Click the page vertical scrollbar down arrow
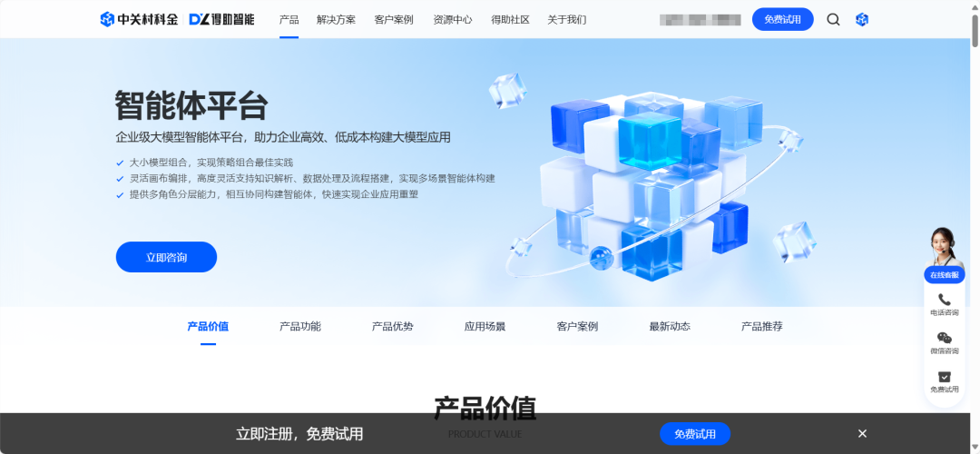The height and width of the screenshot is (454, 980). click(975, 448)
